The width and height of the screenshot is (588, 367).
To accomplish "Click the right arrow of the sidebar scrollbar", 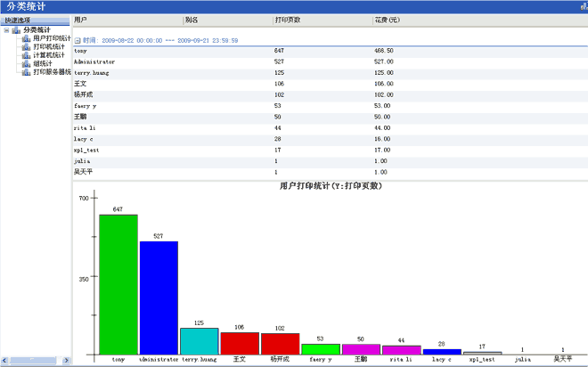I will click(x=66, y=360).
